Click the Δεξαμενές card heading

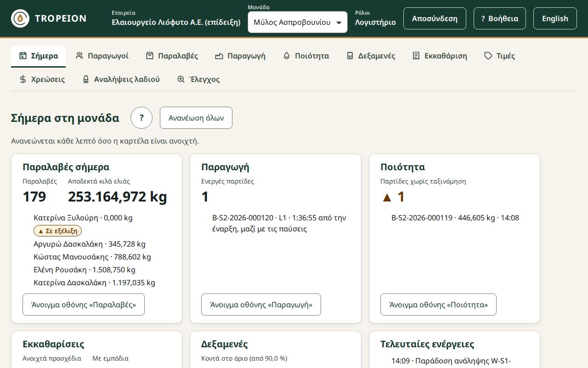tap(224, 344)
